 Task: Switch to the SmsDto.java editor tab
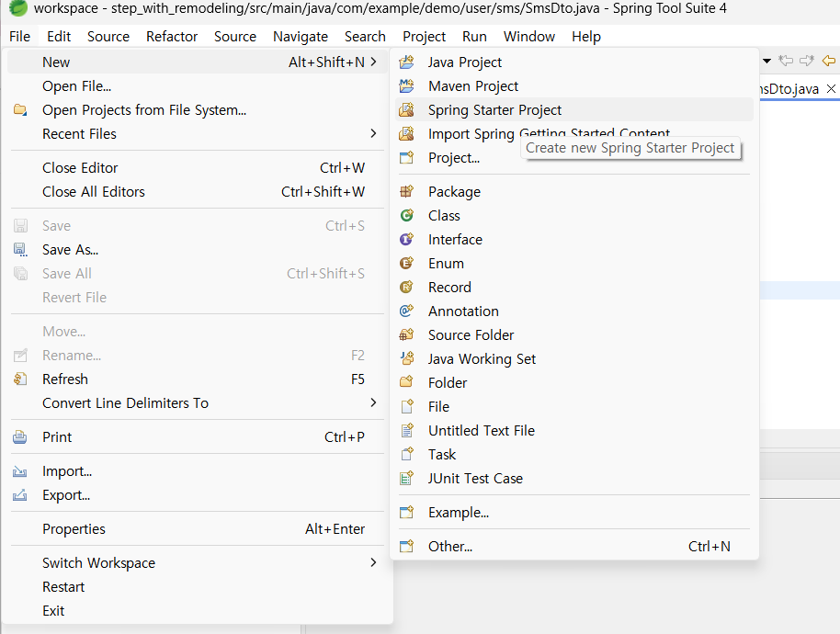tap(789, 89)
